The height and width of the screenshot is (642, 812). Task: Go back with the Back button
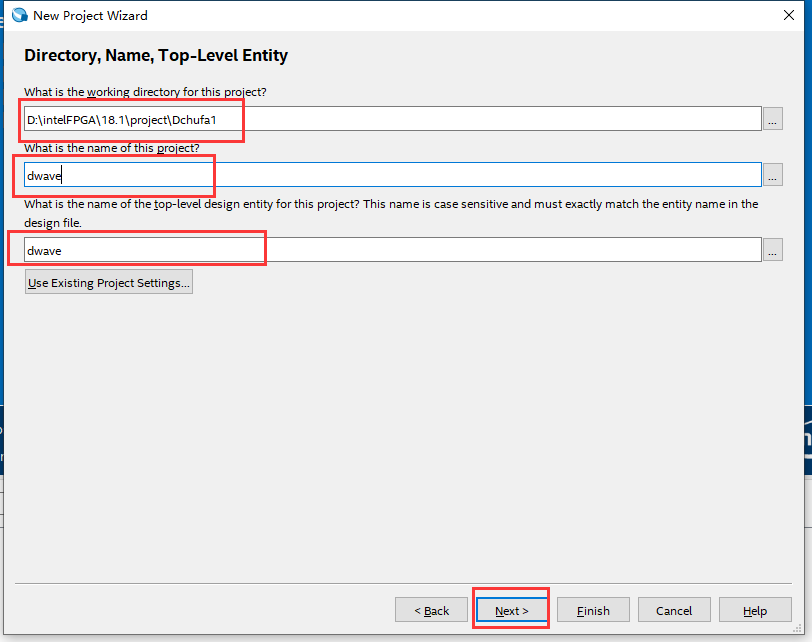pos(431,610)
